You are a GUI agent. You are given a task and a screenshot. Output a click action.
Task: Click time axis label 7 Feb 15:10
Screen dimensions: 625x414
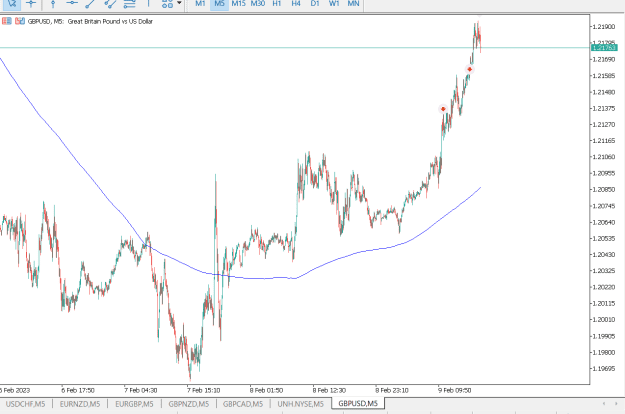(x=204, y=390)
